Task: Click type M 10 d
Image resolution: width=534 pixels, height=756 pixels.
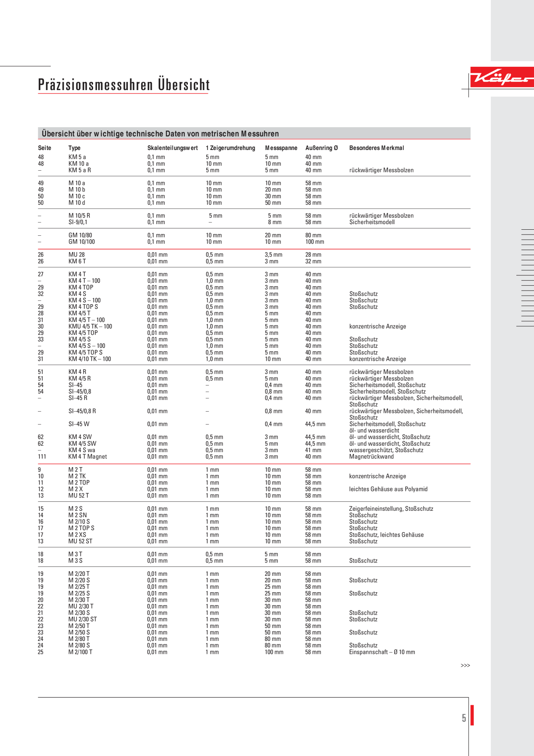Action: (x=77, y=203)
